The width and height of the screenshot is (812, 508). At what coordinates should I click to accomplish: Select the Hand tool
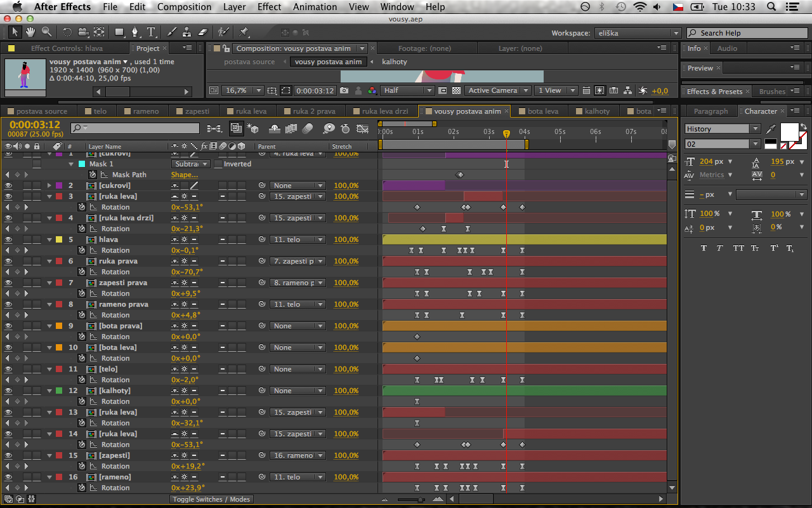30,32
